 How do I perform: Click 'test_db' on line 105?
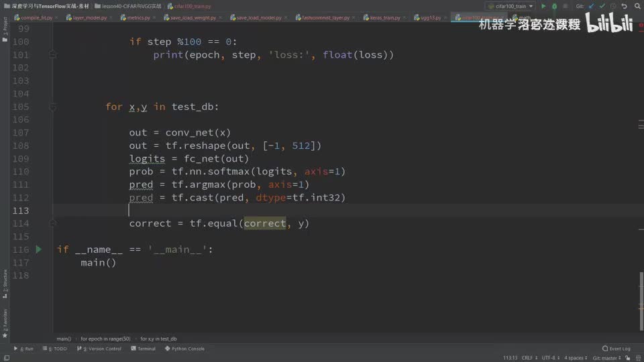(x=193, y=107)
